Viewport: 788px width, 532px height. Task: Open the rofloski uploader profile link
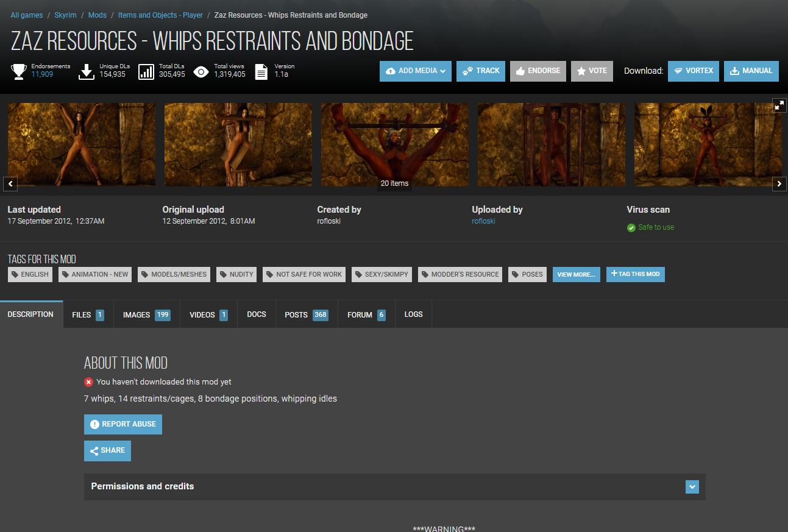484,221
